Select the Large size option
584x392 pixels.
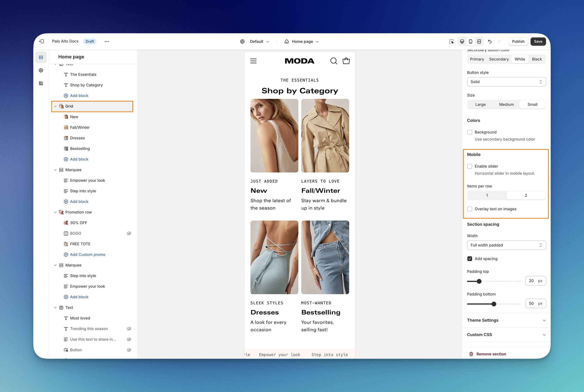480,104
